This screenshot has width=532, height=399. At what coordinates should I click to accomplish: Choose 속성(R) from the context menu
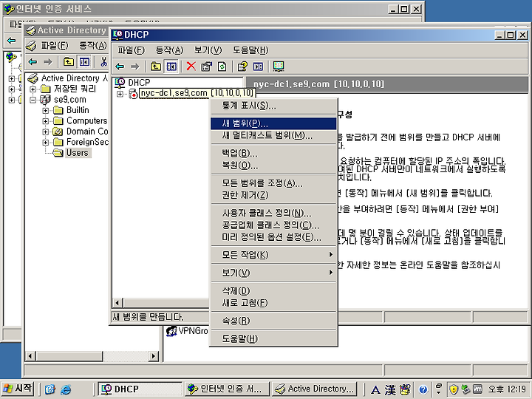pos(273,321)
